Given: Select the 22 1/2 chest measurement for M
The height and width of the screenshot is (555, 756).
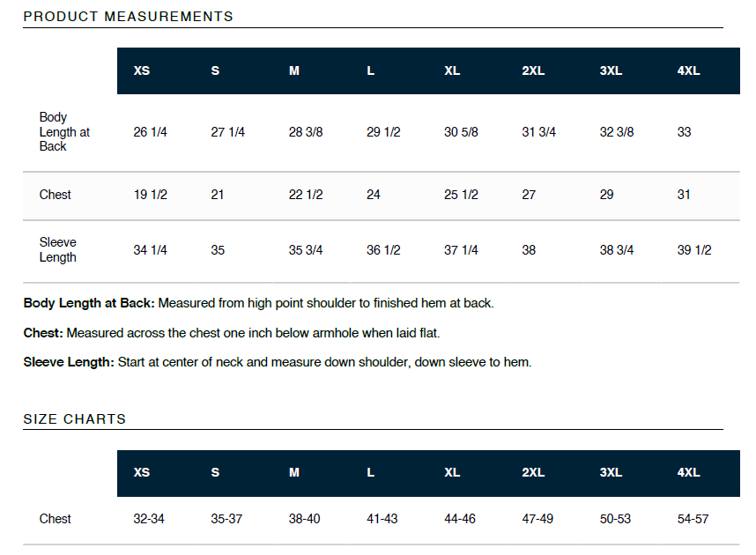Looking at the screenshot, I should 306,195.
